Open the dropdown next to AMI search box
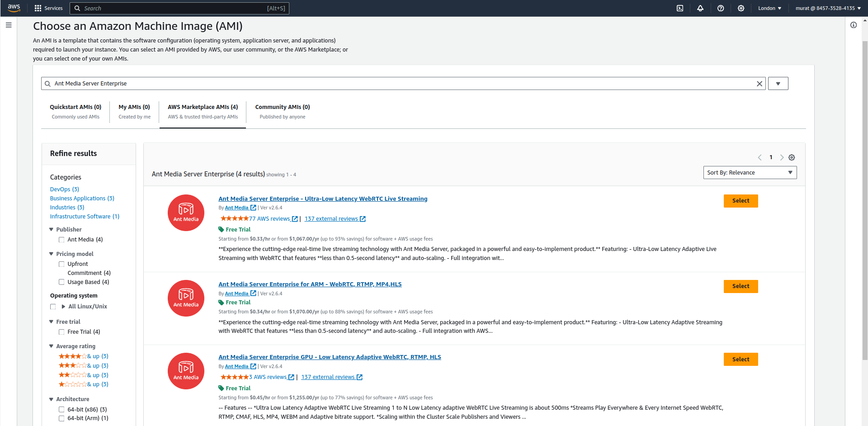Screen dimensions: 868x426 pyautogui.click(x=778, y=84)
